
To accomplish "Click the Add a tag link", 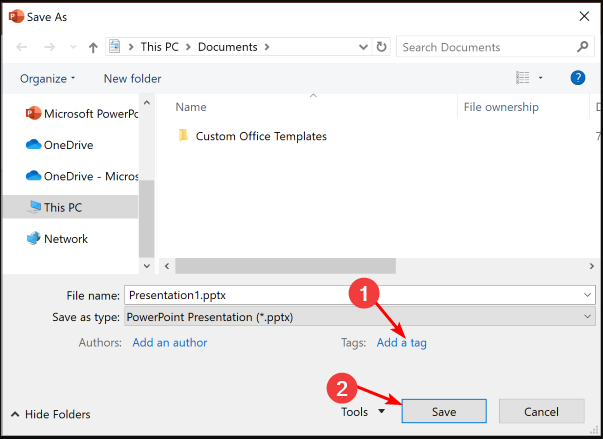I will coord(401,342).
